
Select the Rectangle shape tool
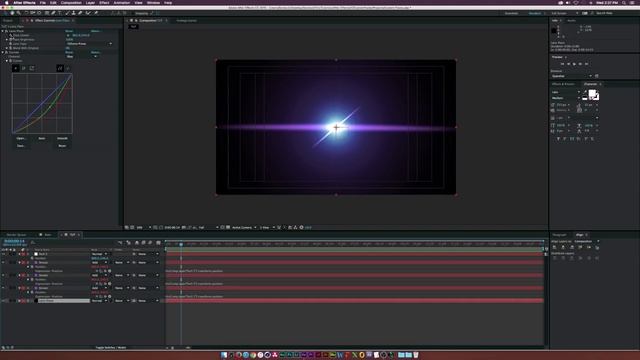click(x=47, y=13)
